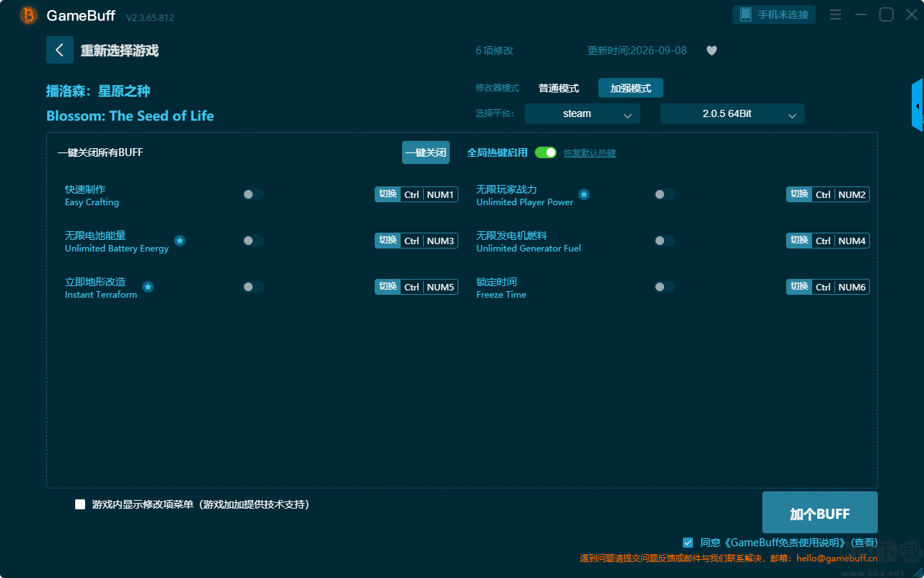Click the Ctrl NUM4 hotkey field

[841, 241]
